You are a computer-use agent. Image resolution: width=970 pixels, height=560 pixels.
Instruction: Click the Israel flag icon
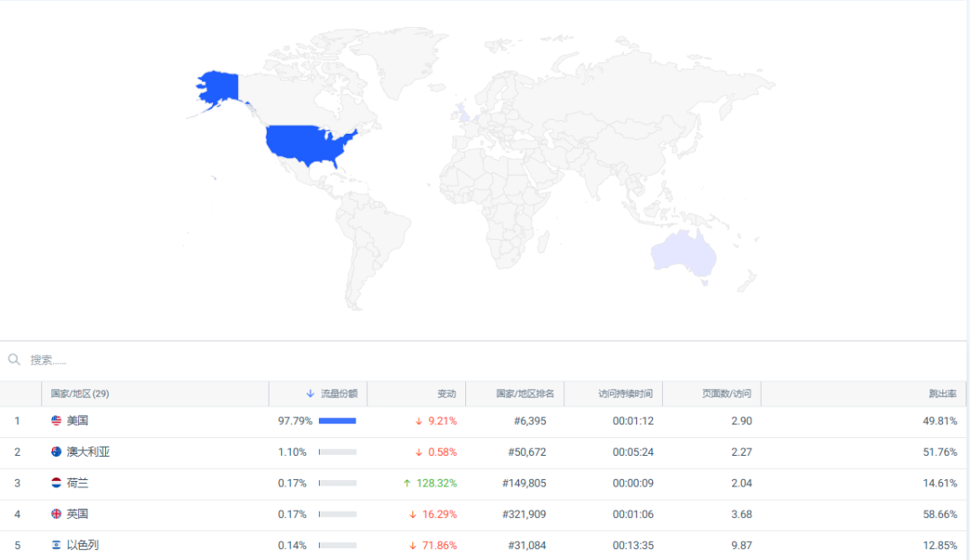click(57, 546)
